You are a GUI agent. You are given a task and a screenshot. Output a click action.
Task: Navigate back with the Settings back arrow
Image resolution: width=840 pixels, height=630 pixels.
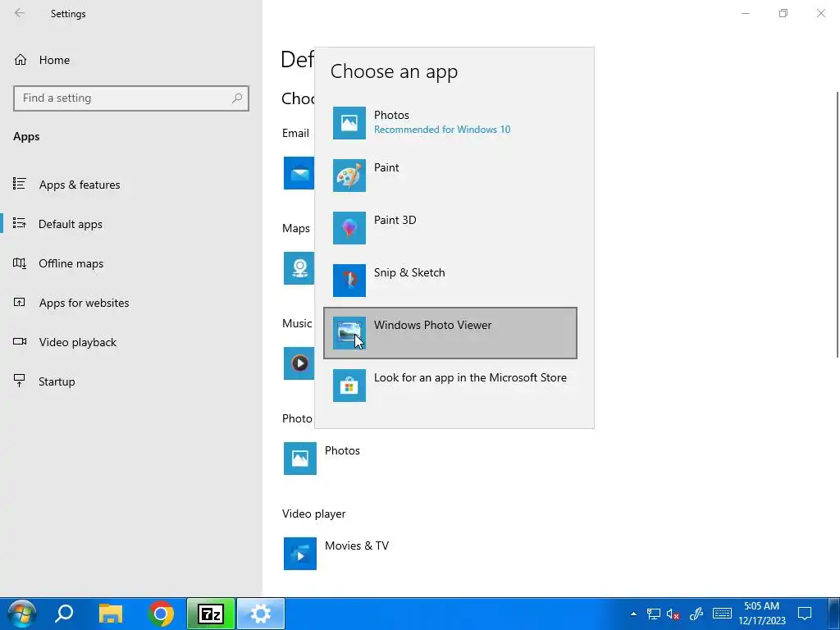click(20, 13)
